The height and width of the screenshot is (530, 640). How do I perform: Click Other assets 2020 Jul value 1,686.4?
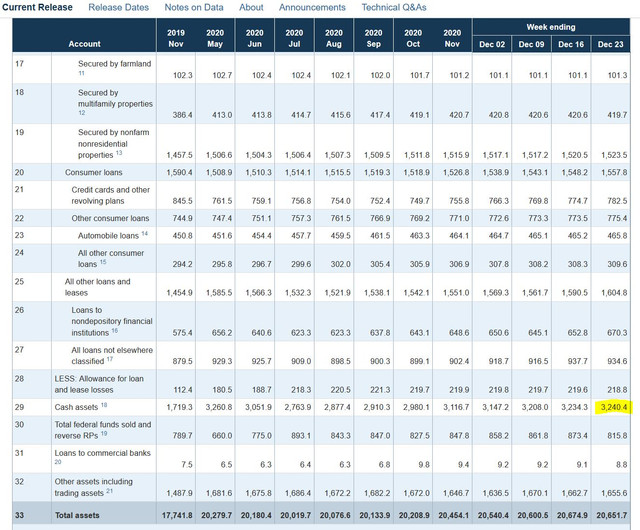pos(298,493)
